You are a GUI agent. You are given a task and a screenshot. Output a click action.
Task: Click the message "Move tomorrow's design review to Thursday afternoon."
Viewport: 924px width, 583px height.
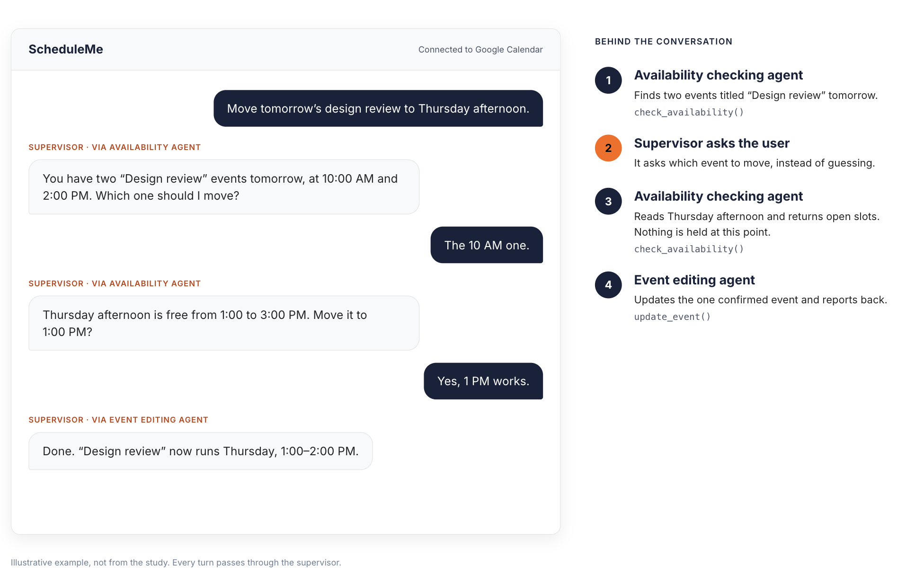click(x=378, y=108)
